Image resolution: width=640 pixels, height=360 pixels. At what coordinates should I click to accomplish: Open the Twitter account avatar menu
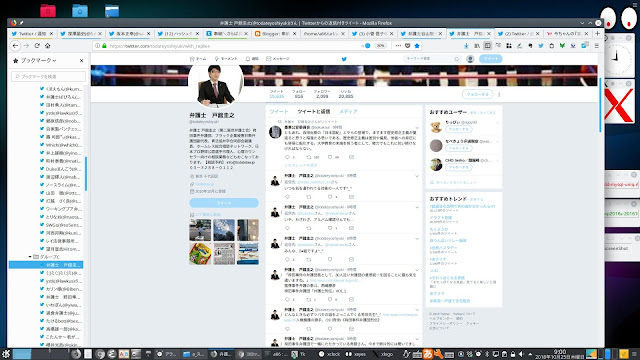[470, 59]
